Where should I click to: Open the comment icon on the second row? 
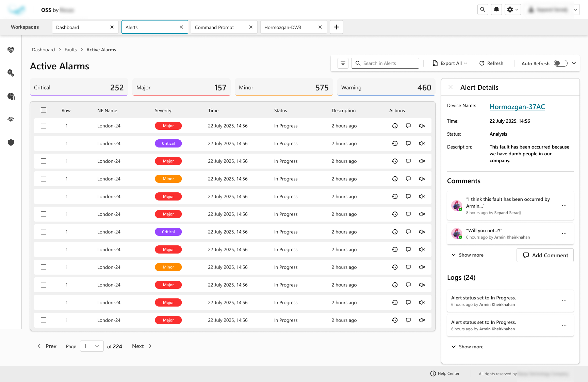[x=408, y=143]
